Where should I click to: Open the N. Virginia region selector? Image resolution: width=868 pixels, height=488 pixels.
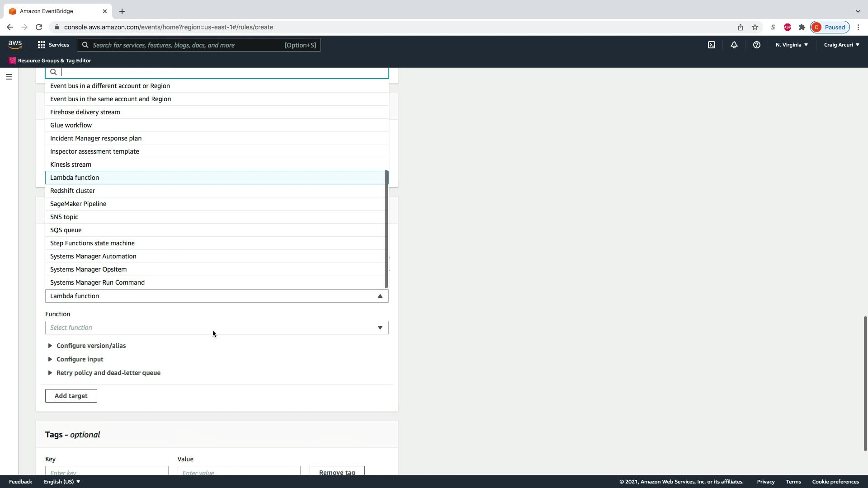(791, 45)
